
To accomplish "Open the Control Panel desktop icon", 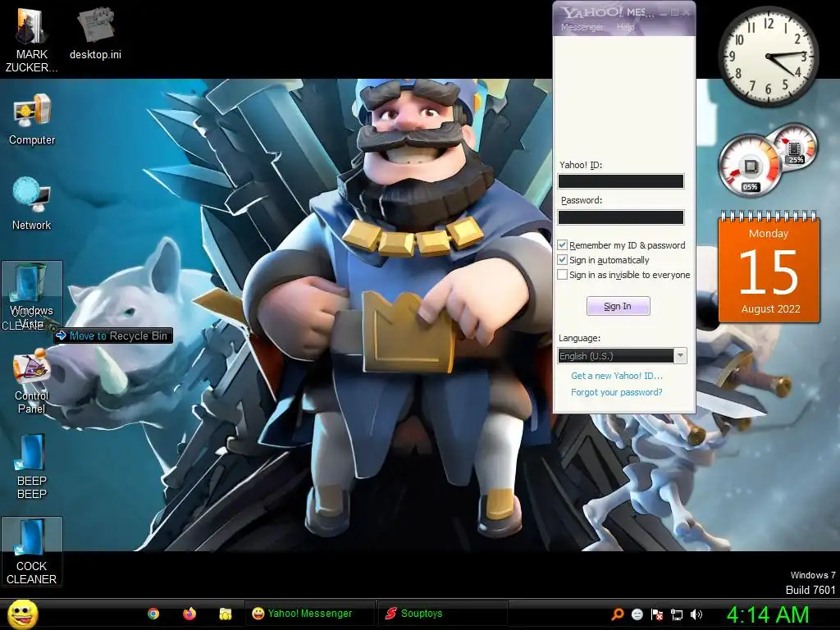I will [x=32, y=381].
